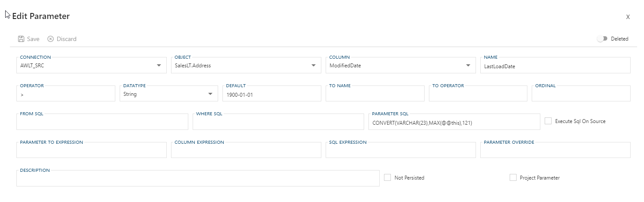
Task: Select the Default field with 1900-01-01
Action: click(271, 95)
